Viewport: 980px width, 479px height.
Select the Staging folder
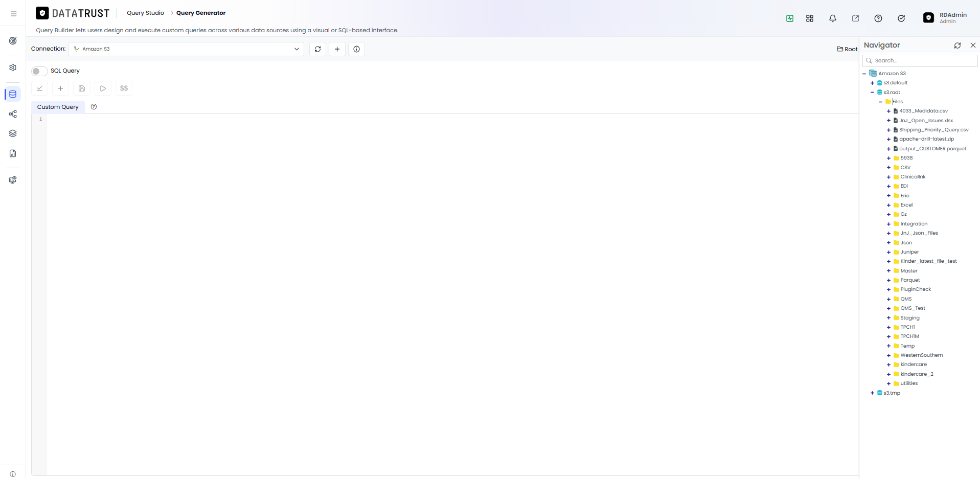point(909,318)
